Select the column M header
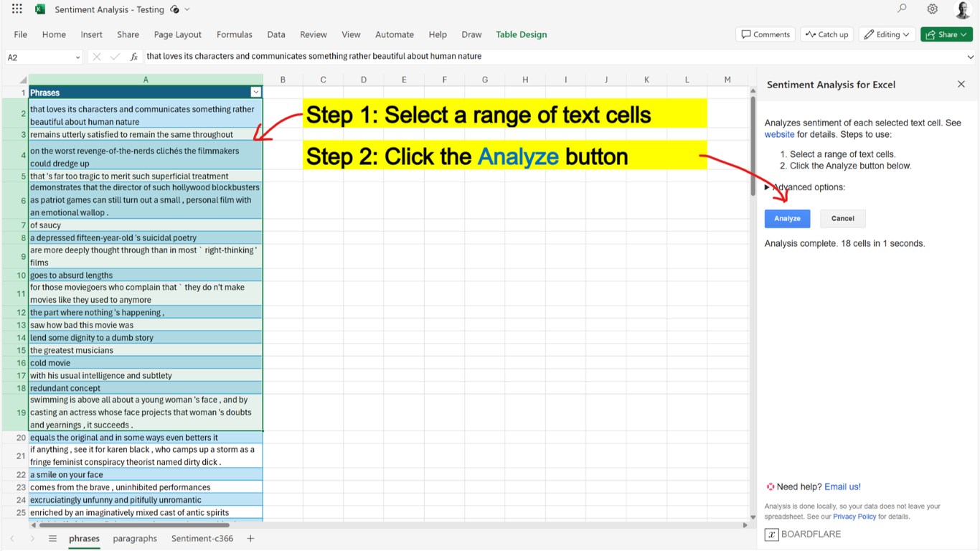Image resolution: width=980 pixels, height=551 pixels. 727,80
